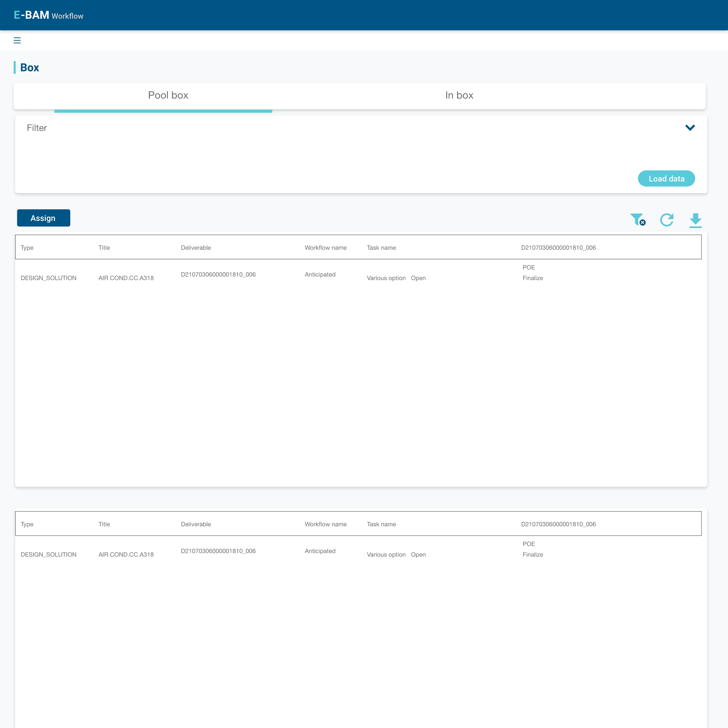Viewport: 728px width, 728px height.
Task: Click the E-BAM Workflow logo
Action: click(x=49, y=15)
